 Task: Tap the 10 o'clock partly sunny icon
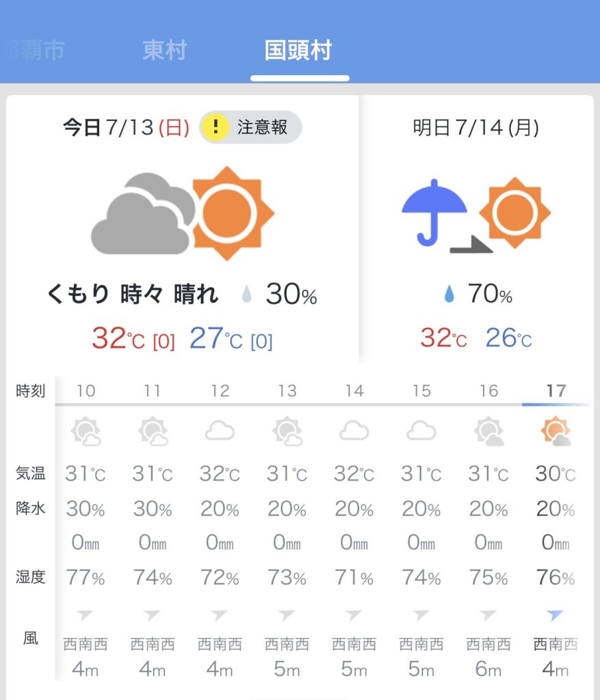[x=86, y=431]
